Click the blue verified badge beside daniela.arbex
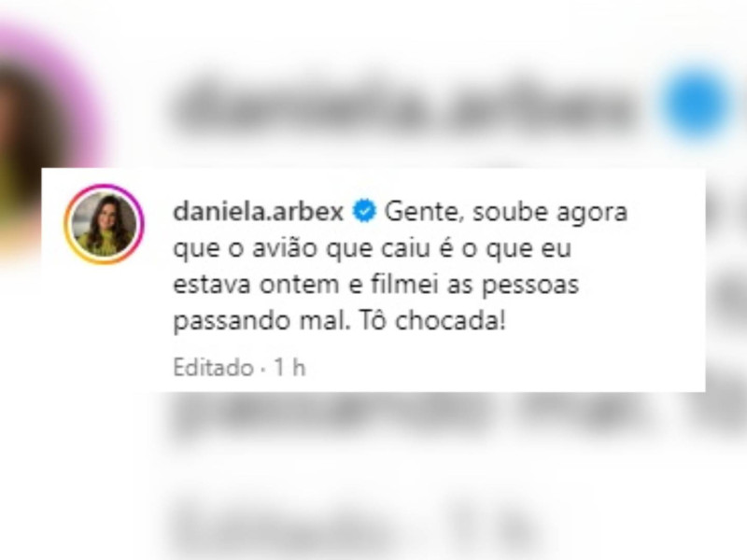The image size is (747, 560). point(364,211)
